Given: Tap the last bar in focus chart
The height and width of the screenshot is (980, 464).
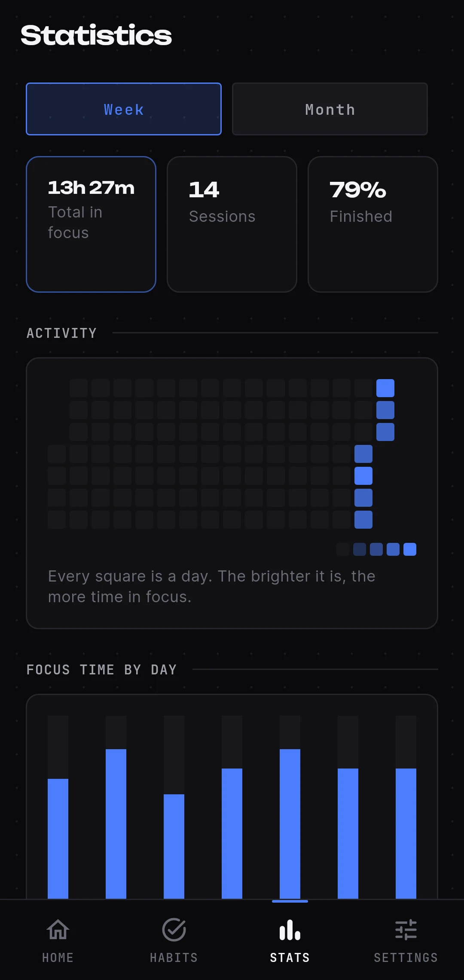Looking at the screenshot, I should [406, 833].
